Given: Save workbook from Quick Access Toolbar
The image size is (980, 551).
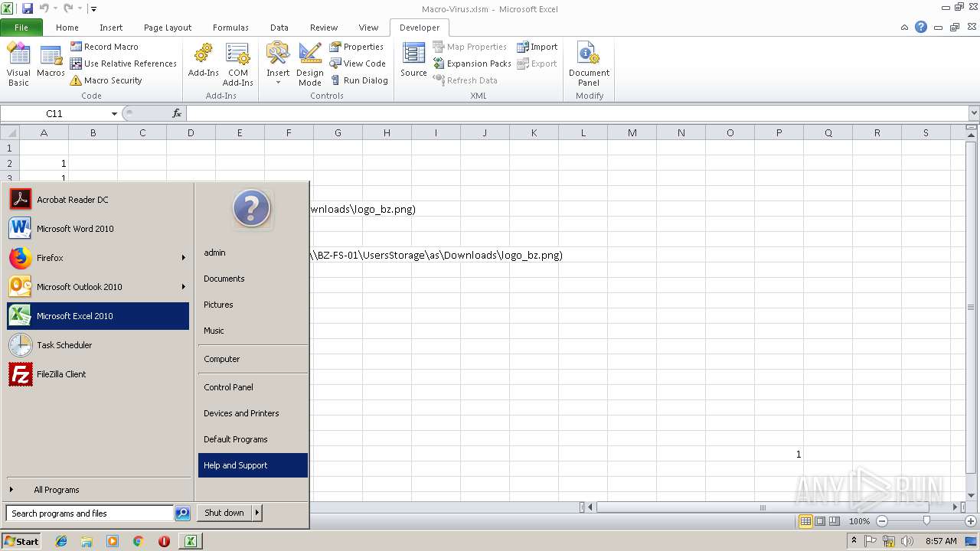Looking at the screenshot, I should [x=28, y=8].
